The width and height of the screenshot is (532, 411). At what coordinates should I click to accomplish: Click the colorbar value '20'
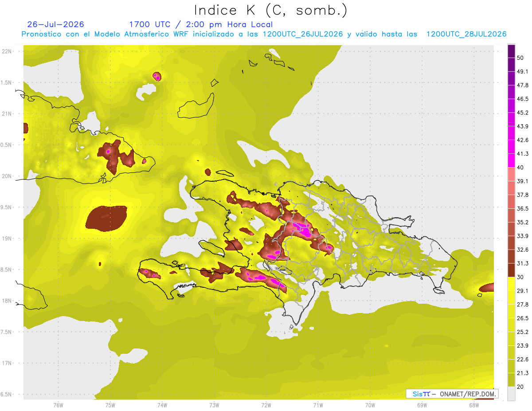pos(521,387)
